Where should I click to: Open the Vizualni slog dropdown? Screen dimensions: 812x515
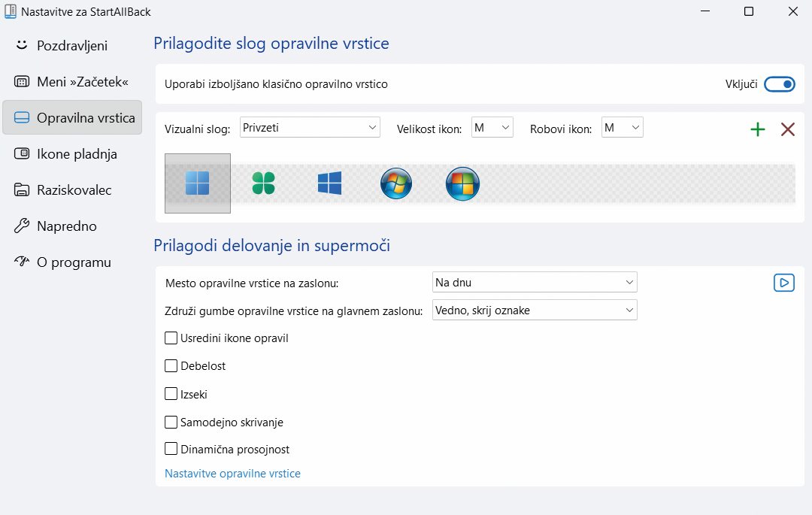(x=310, y=127)
